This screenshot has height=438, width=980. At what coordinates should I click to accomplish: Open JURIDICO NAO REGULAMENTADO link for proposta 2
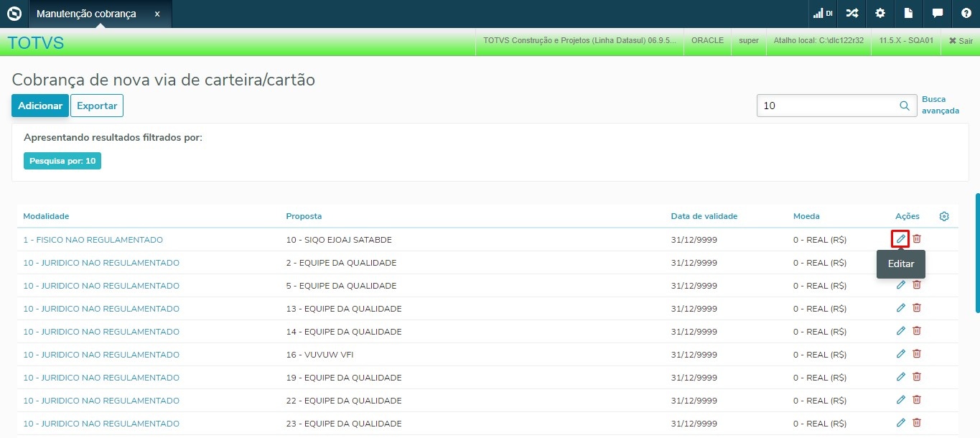pos(101,263)
